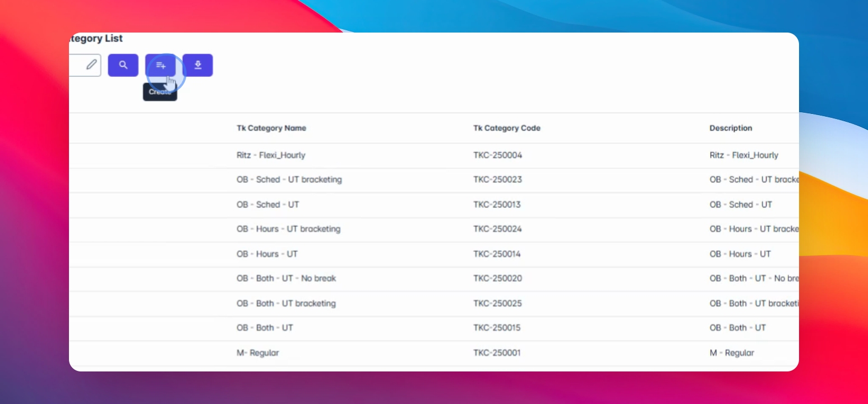Click the Create list-add button
Screen dimensions: 868x404
coord(160,65)
